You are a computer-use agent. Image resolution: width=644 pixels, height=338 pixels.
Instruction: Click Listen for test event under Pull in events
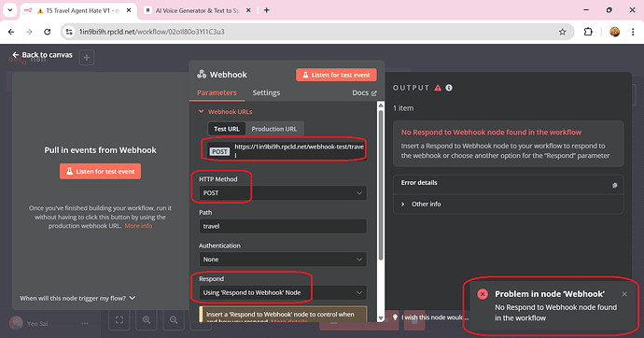[100, 171]
